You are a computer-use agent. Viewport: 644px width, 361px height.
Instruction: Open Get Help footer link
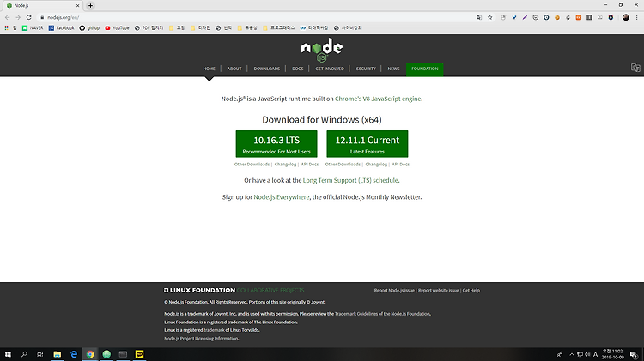click(471, 291)
